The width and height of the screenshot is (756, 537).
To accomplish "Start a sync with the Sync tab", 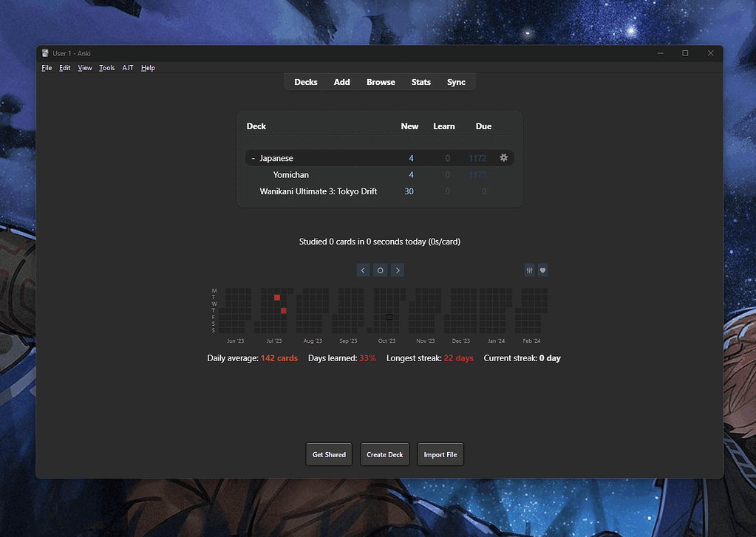I will [x=456, y=82].
